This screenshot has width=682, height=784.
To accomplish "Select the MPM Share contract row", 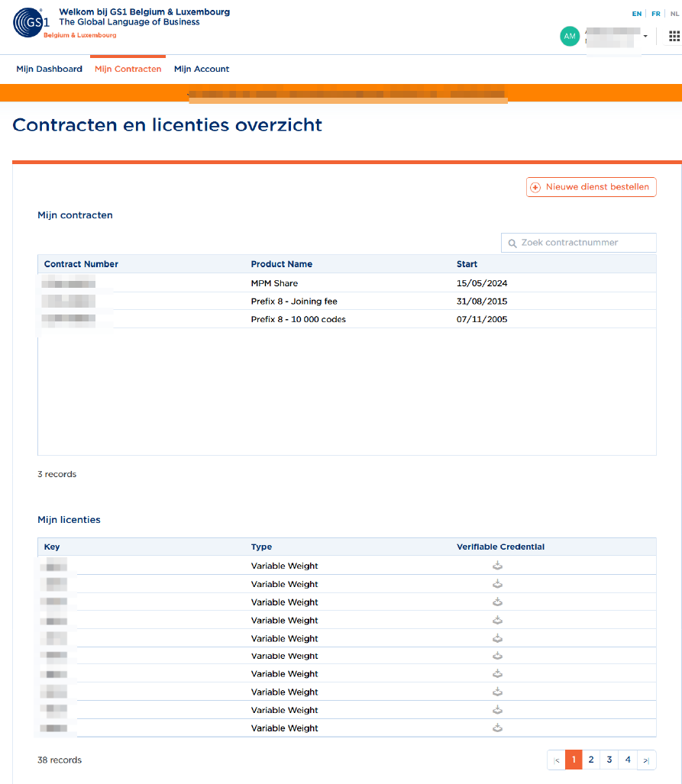I will [x=347, y=283].
